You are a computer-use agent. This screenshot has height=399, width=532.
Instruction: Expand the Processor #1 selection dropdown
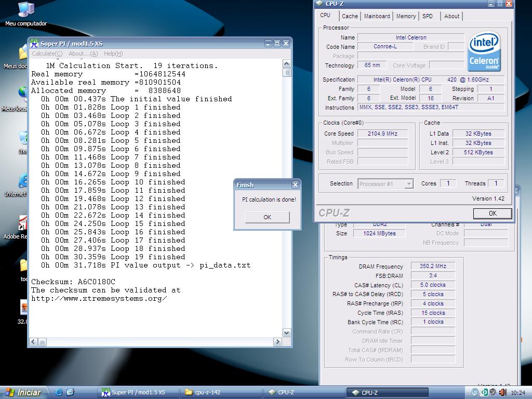409,184
